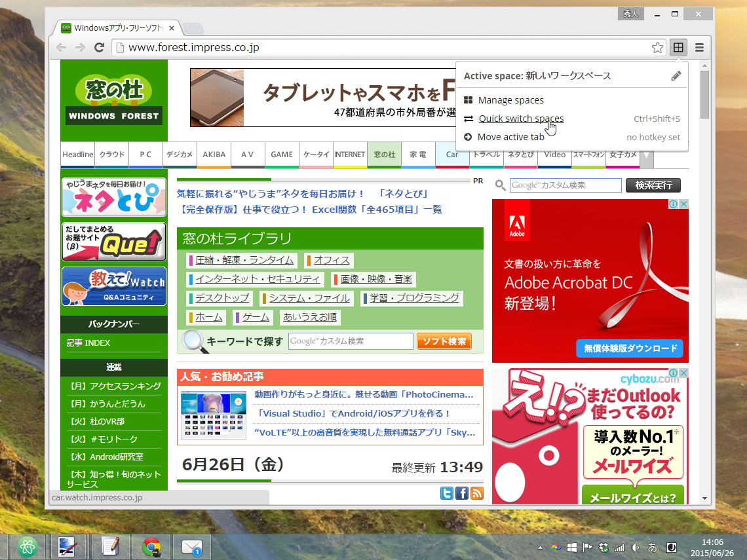Click the Que! banner
This screenshot has height=560, width=747.
click(114, 242)
